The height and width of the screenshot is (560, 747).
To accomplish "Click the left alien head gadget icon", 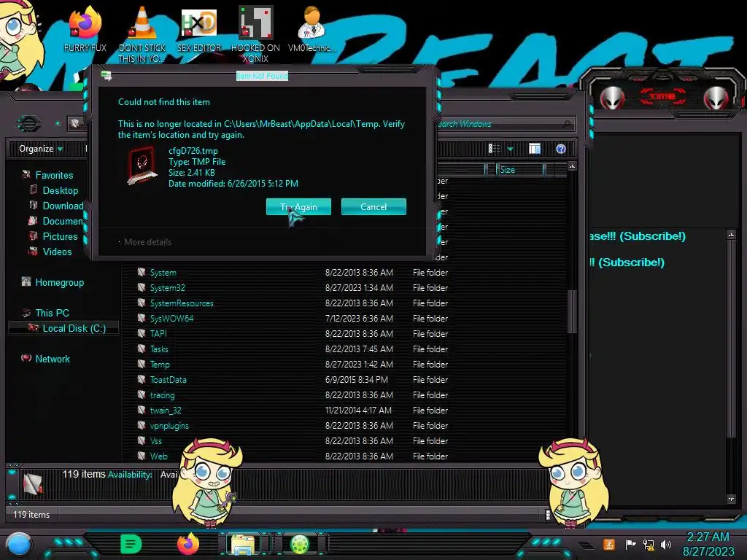I will (x=612, y=98).
